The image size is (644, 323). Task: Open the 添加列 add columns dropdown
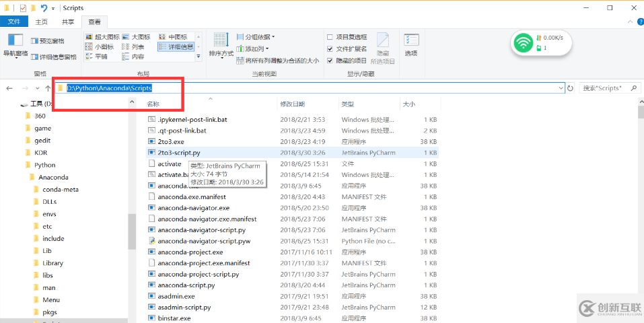(x=253, y=49)
